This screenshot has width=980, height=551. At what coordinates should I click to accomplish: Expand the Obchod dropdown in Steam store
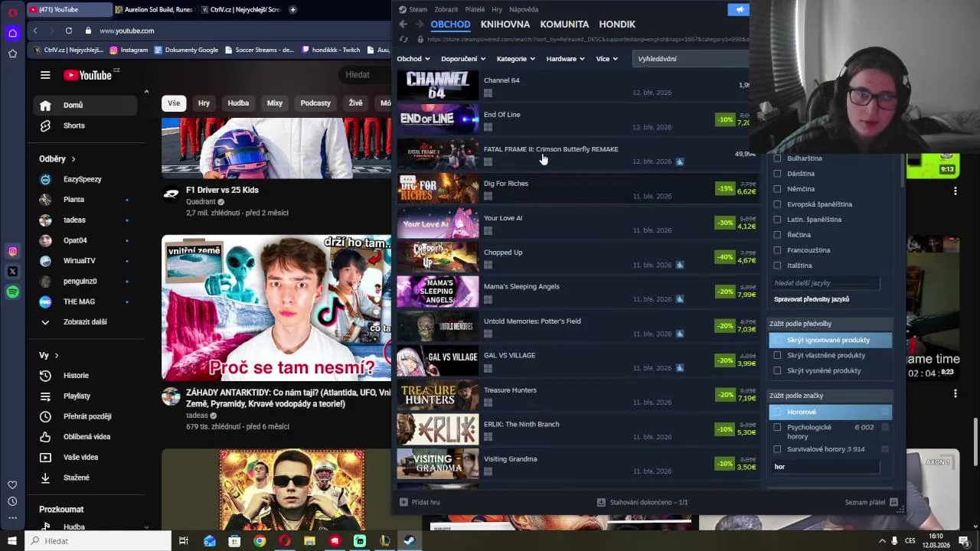click(x=413, y=59)
